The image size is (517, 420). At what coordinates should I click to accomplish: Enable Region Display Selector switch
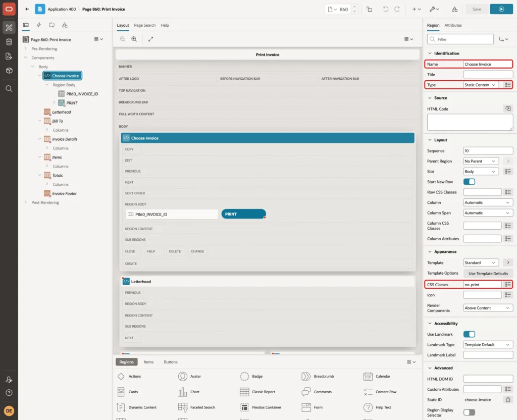tap(469, 412)
